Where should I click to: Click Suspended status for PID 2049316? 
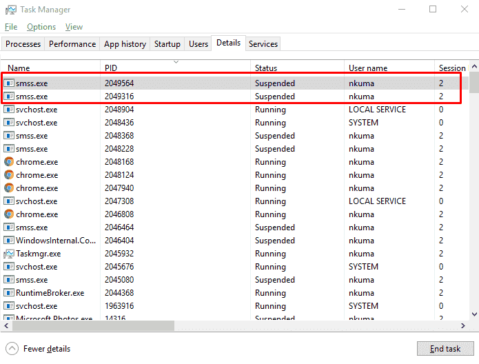275,96
